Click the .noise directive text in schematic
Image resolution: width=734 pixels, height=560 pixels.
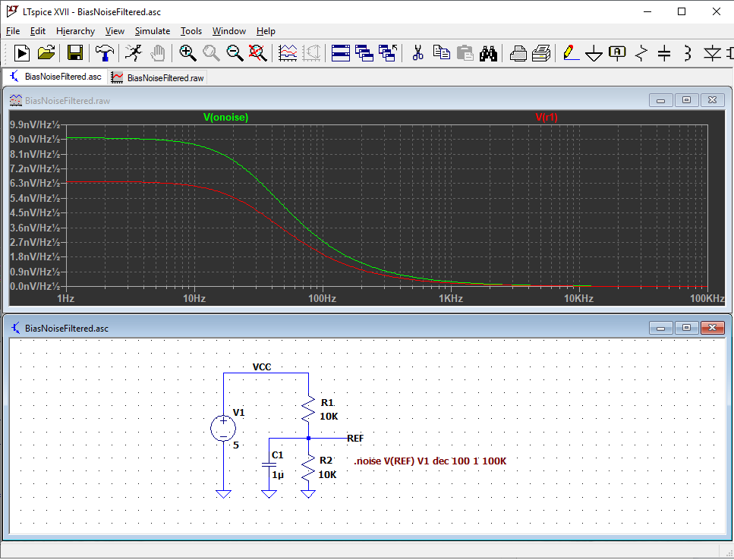pyautogui.click(x=430, y=461)
